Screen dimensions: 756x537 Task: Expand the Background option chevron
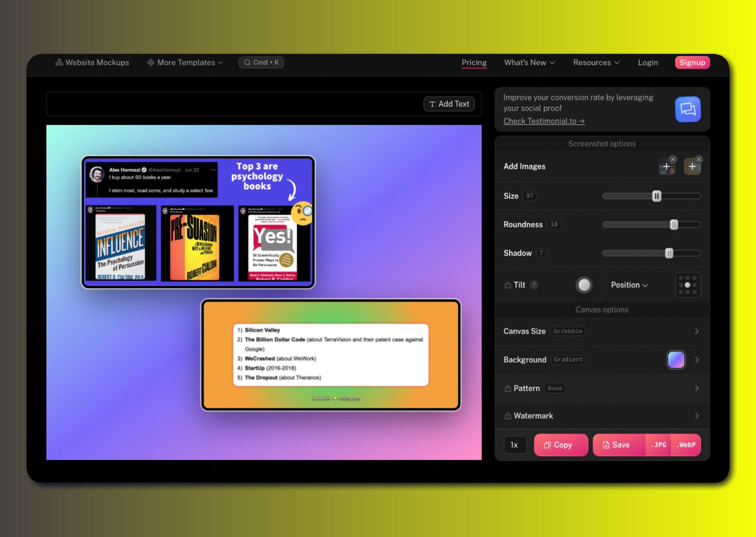(x=697, y=360)
